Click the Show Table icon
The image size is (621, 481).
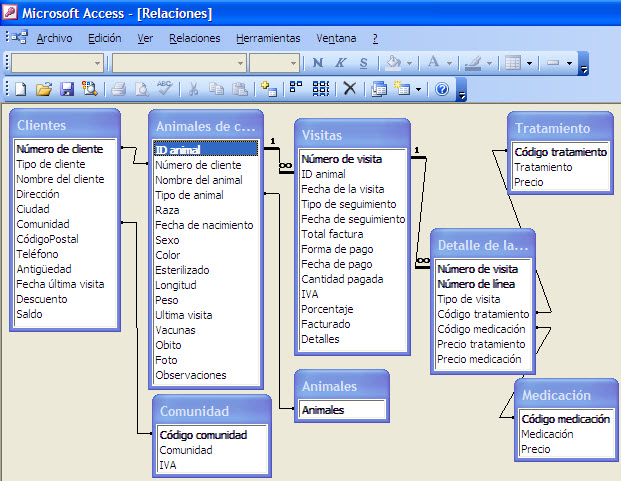(268, 89)
